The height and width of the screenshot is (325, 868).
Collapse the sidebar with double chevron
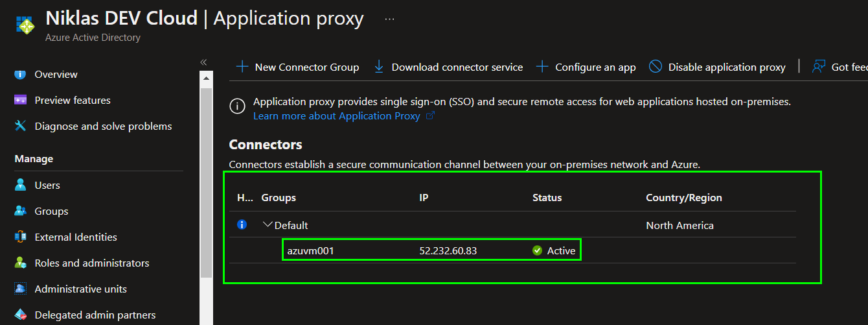pyautogui.click(x=203, y=62)
